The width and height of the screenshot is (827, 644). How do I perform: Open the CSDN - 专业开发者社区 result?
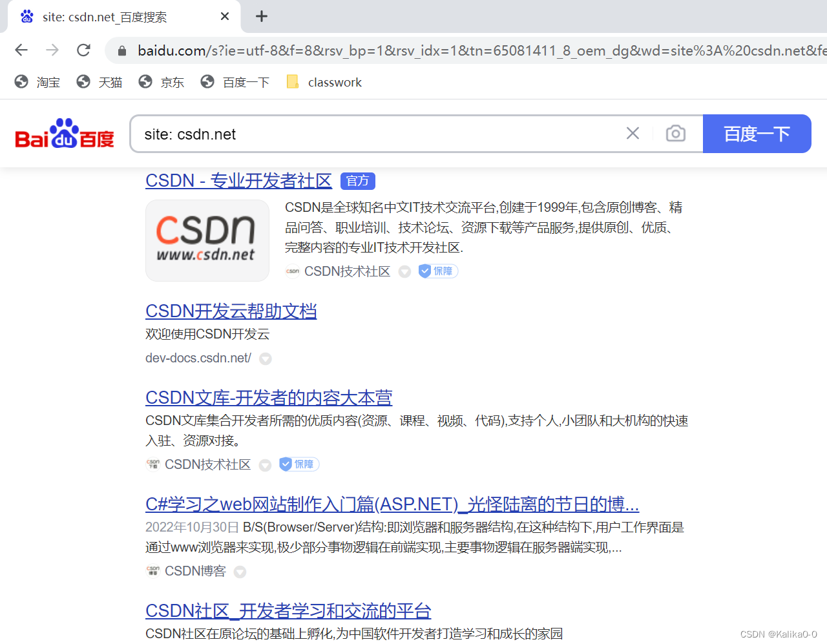[x=238, y=181]
